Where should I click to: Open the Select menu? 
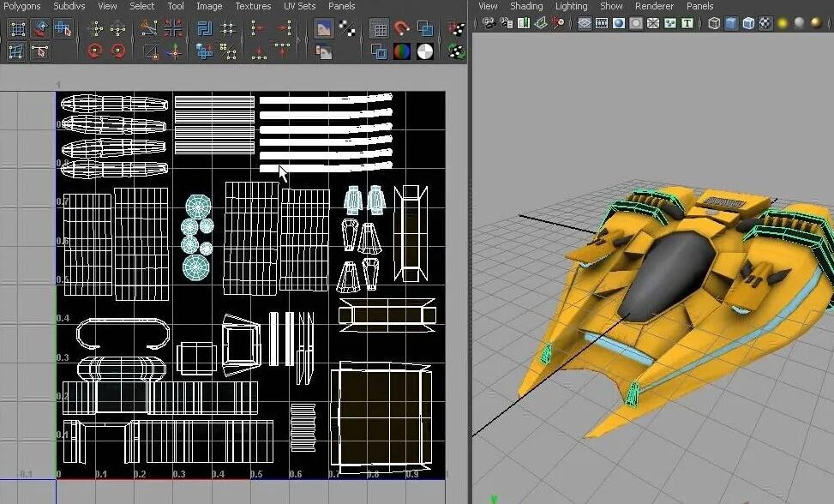pyautogui.click(x=142, y=6)
